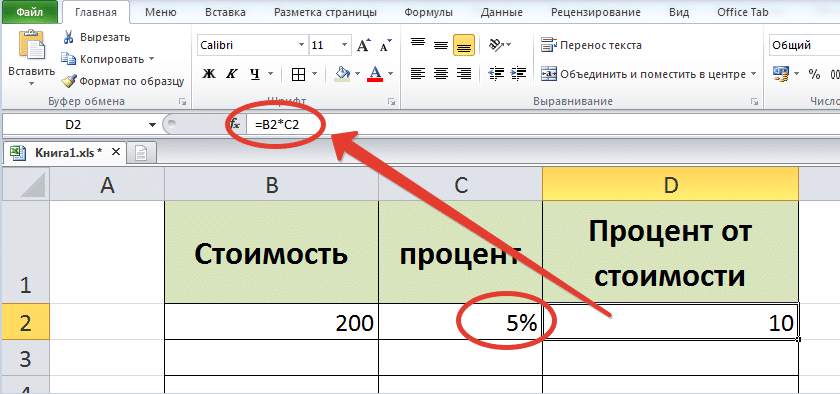Align cell text to the right
The width and height of the screenshot is (840, 394).
[x=464, y=73]
